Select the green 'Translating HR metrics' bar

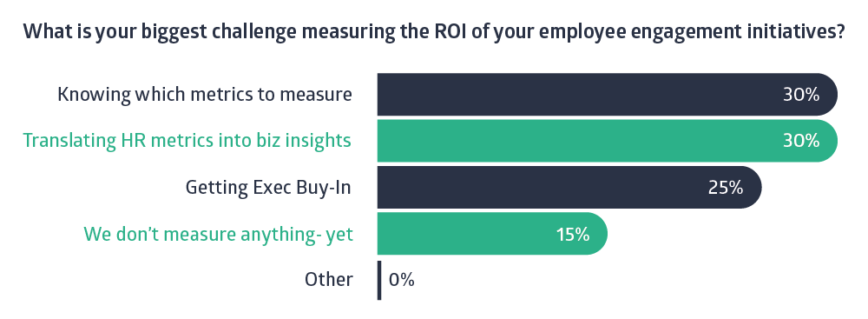pyautogui.click(x=608, y=141)
